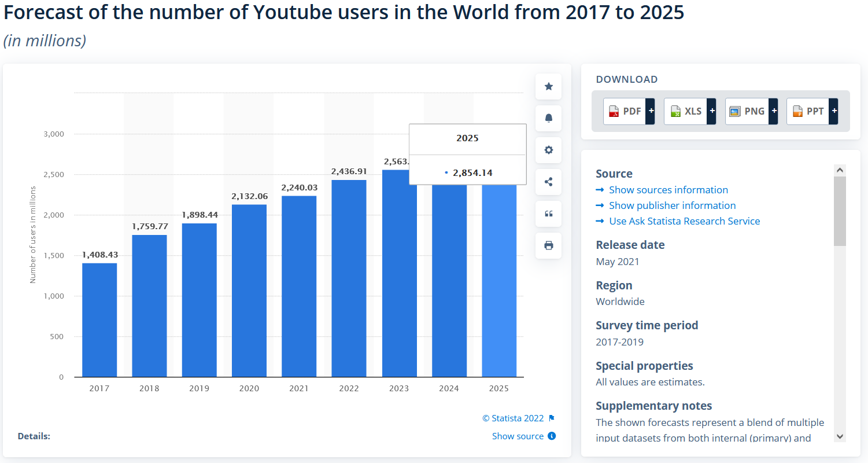Click the All values are estimates text
The width and height of the screenshot is (868, 463).
coord(650,382)
